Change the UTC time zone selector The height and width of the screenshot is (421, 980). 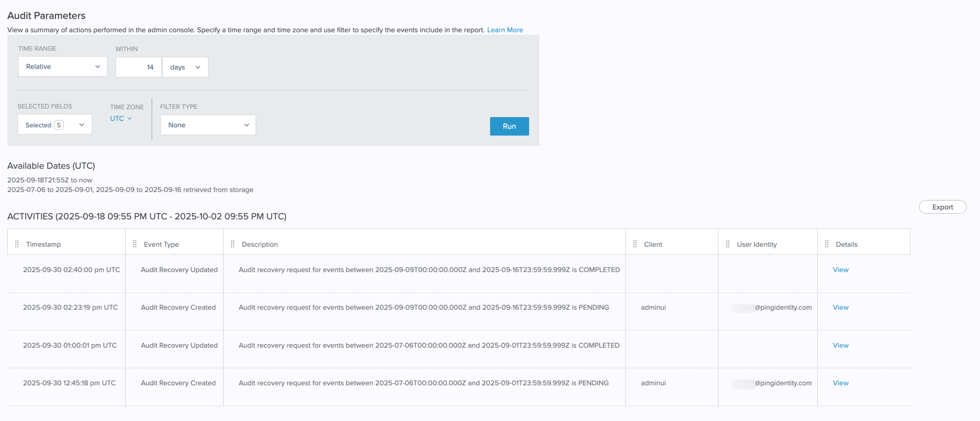coord(121,119)
